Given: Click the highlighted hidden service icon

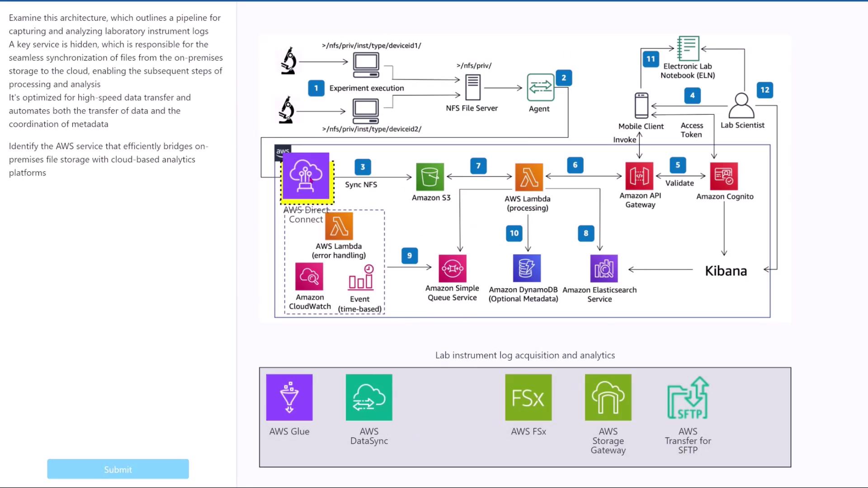Looking at the screenshot, I should [x=307, y=177].
